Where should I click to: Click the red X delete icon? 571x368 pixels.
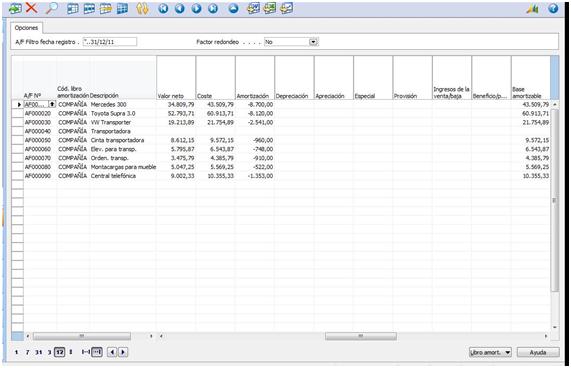(x=31, y=8)
